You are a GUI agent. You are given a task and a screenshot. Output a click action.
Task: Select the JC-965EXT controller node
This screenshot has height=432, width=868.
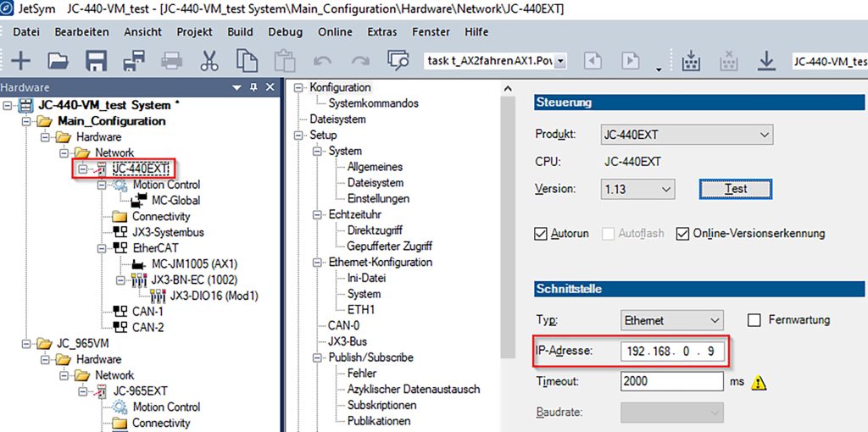click(141, 391)
